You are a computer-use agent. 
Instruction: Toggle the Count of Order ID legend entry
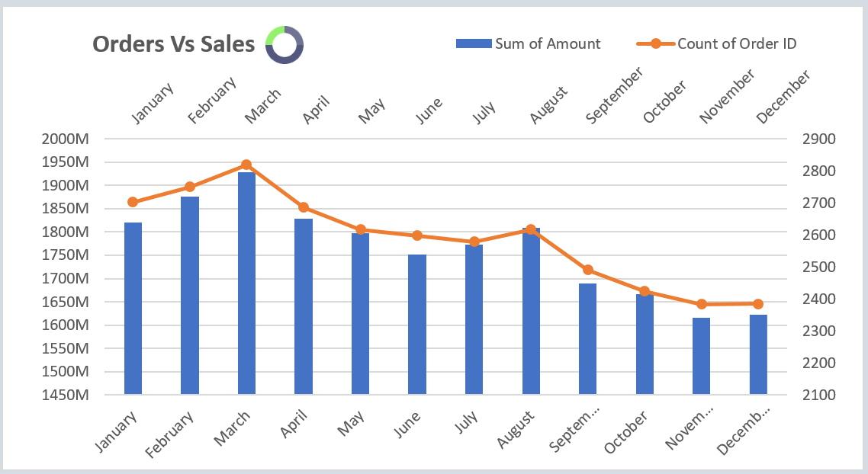click(x=738, y=43)
